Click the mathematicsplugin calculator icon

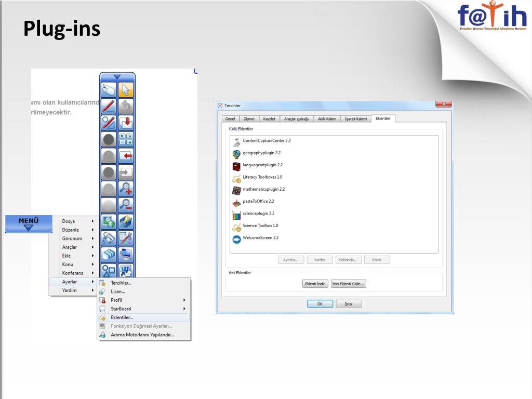coord(236,190)
